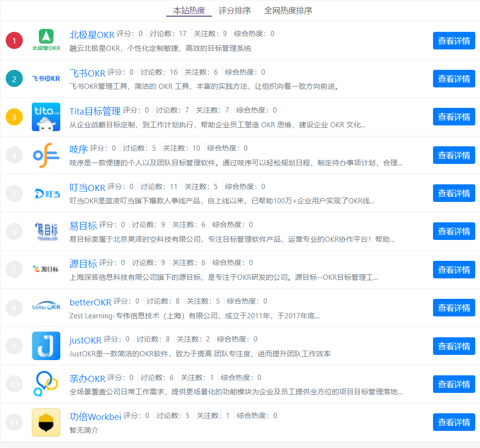Click the 暂无简介 text

tap(84, 430)
